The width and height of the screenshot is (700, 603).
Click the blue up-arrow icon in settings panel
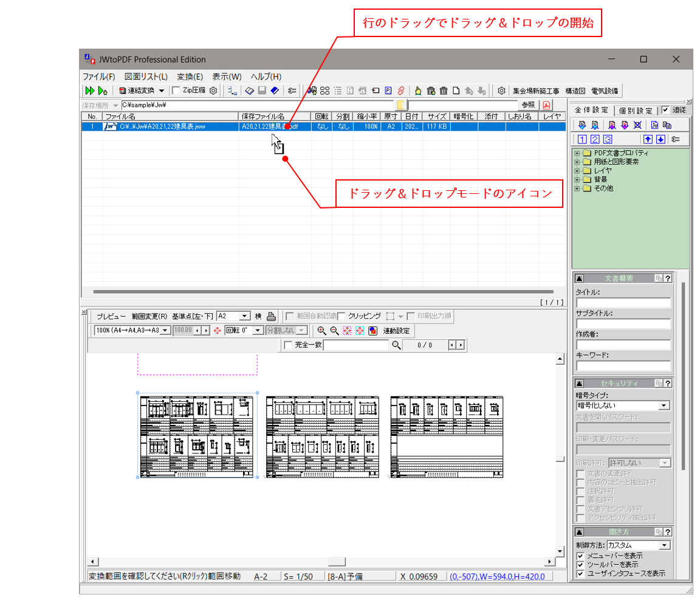pyautogui.click(x=648, y=139)
